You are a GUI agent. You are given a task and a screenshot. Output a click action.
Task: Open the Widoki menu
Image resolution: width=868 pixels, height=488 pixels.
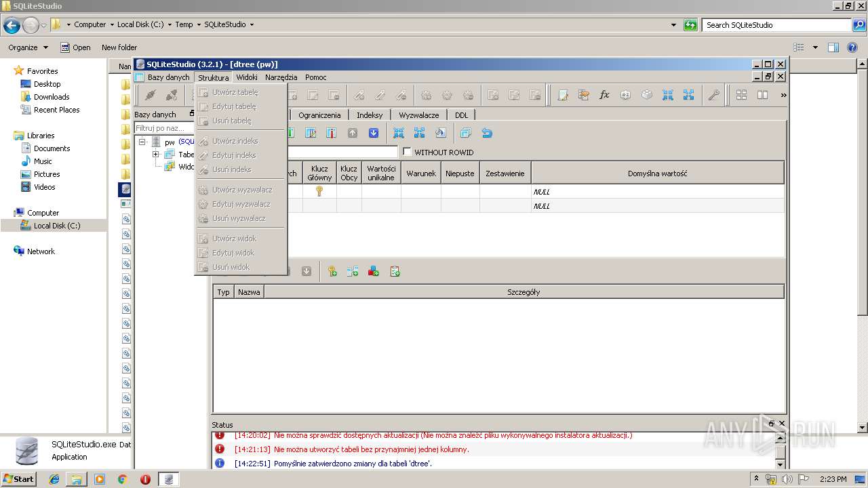click(247, 77)
